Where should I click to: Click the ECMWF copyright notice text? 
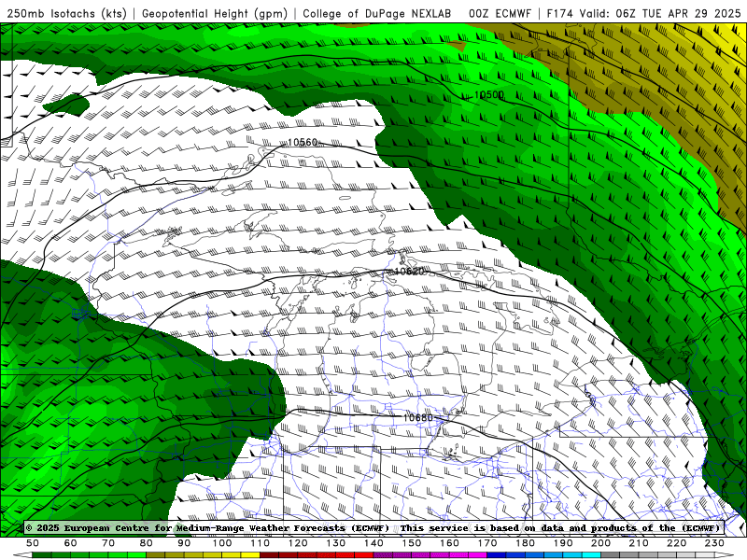373,528
